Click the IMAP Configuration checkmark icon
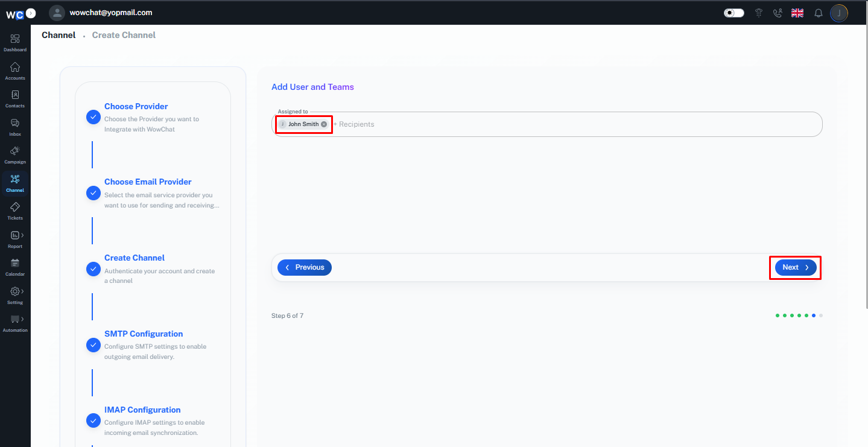Image resolution: width=868 pixels, height=447 pixels. click(93, 420)
